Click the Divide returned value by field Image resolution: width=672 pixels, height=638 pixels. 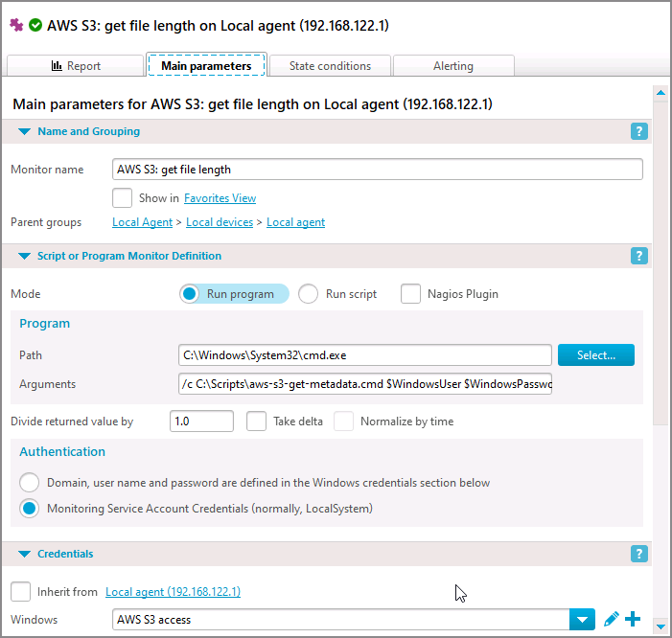tap(201, 421)
